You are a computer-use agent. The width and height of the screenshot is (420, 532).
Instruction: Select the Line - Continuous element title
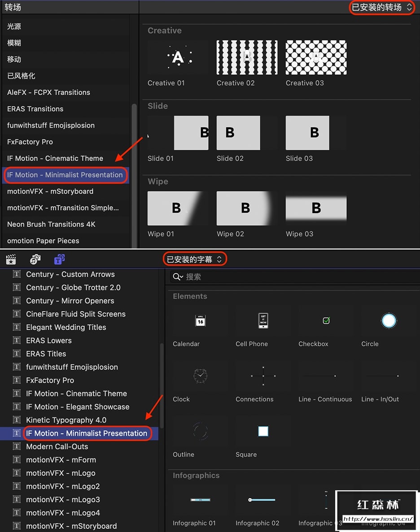[326, 376]
